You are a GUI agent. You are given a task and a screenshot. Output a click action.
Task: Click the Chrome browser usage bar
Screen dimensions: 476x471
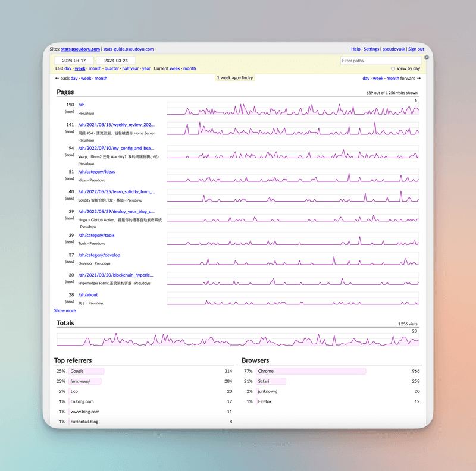pos(311,371)
